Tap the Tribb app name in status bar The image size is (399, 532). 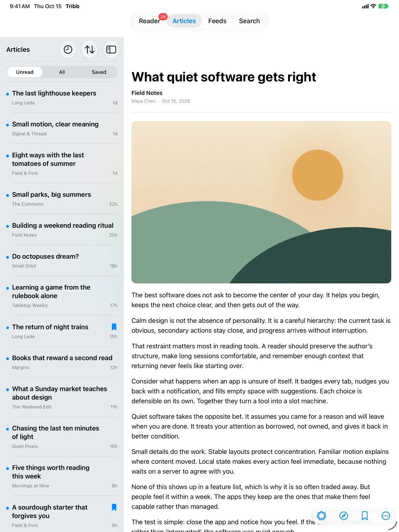73,6
